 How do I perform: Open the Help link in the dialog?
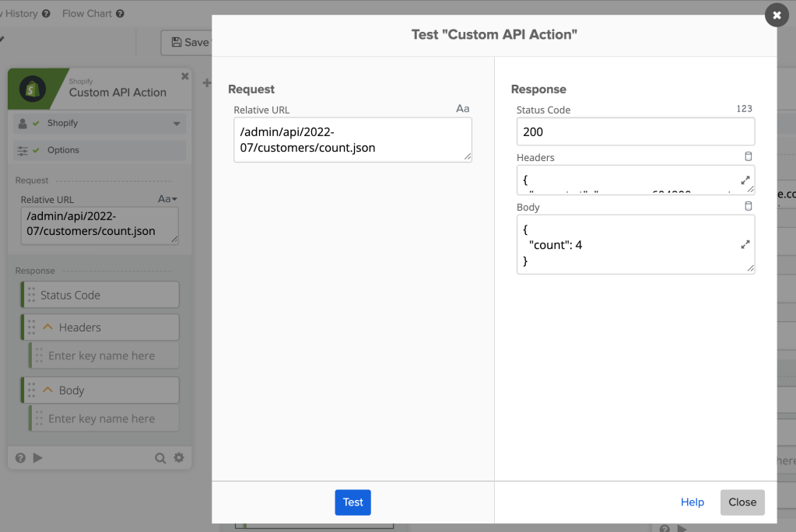pos(692,502)
